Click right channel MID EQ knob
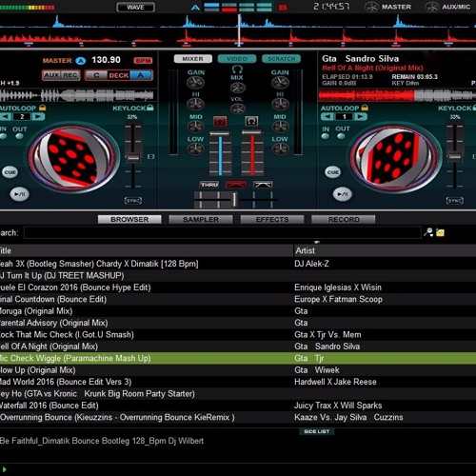This screenshot has width=476, height=476. (x=280, y=127)
